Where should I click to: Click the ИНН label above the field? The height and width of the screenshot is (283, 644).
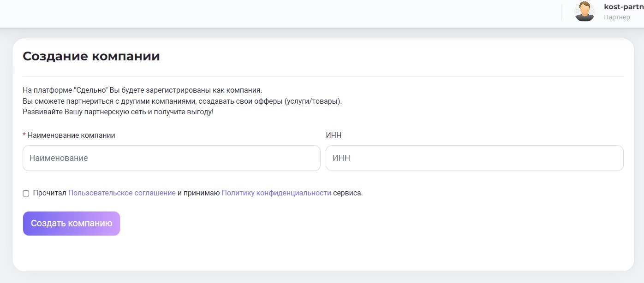click(334, 136)
